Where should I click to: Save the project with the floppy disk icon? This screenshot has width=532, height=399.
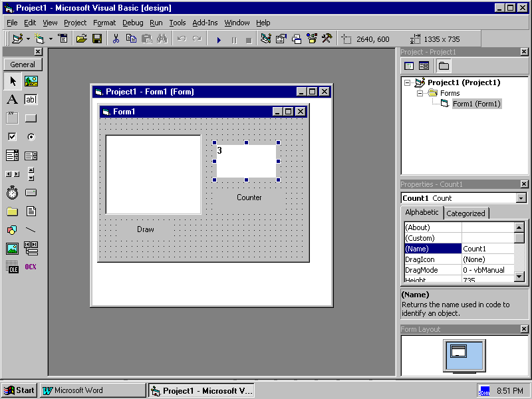(97, 39)
